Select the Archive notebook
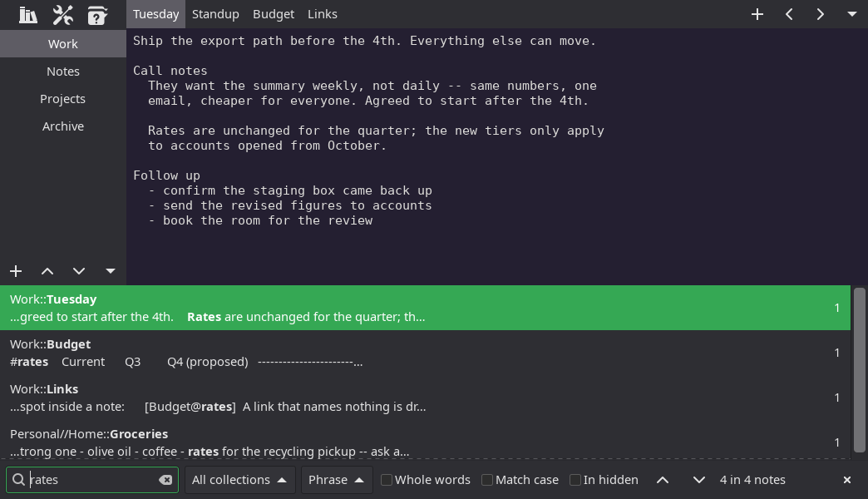Screen dimensions: 868x499 [x=63, y=126]
